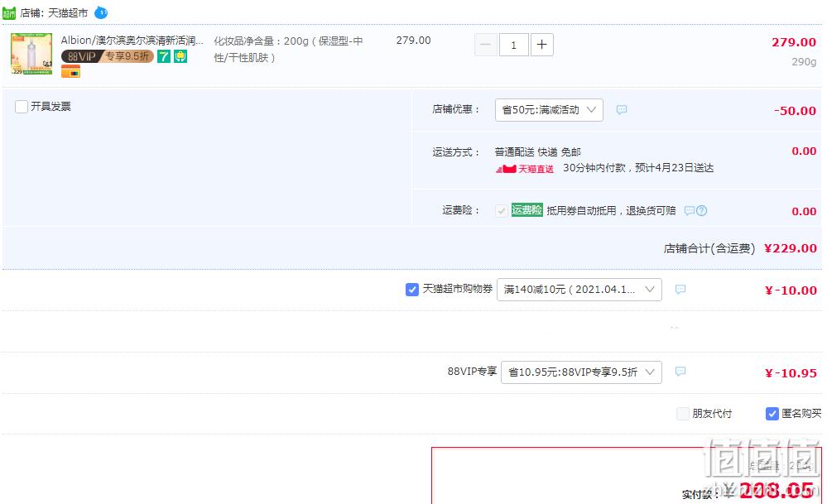Open the 省10.95元:88VIP专享9.5折 dropdown

[581, 372]
